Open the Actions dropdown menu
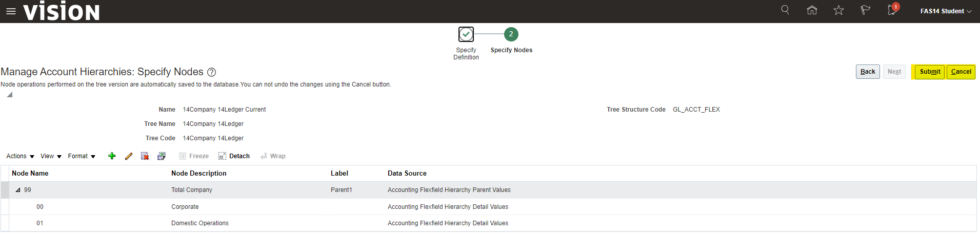The height and width of the screenshot is (235, 980). coord(20,156)
